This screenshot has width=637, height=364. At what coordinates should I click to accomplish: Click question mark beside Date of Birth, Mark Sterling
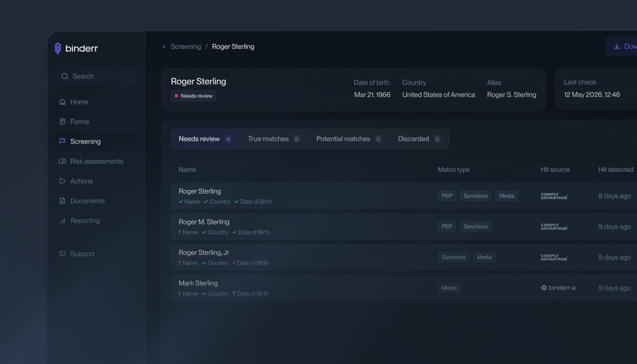click(234, 293)
